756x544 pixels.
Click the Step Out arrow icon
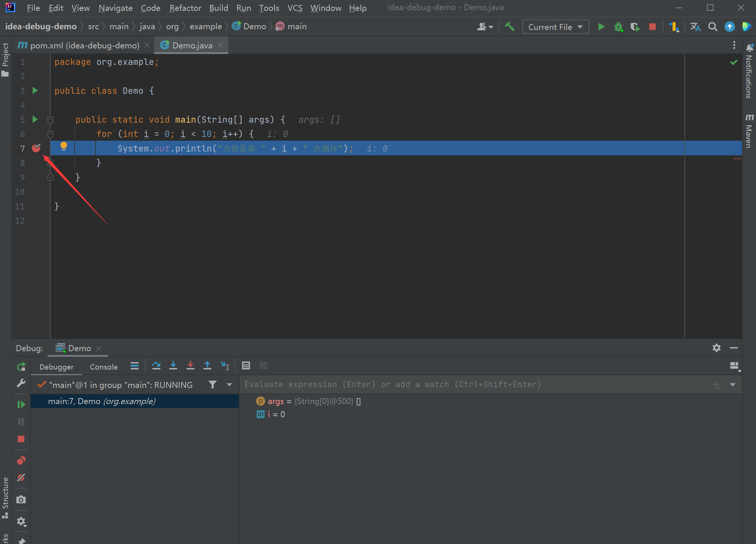pos(207,365)
